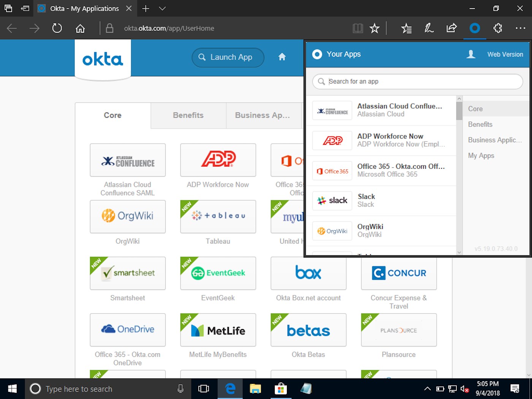Open the Atlassian Confluence app tile
532x399 pixels.
[x=128, y=160]
